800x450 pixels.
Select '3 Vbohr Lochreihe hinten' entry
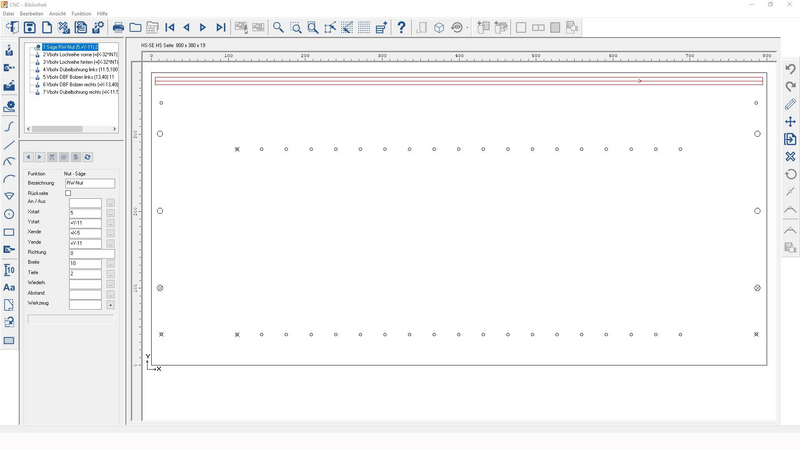click(x=80, y=62)
